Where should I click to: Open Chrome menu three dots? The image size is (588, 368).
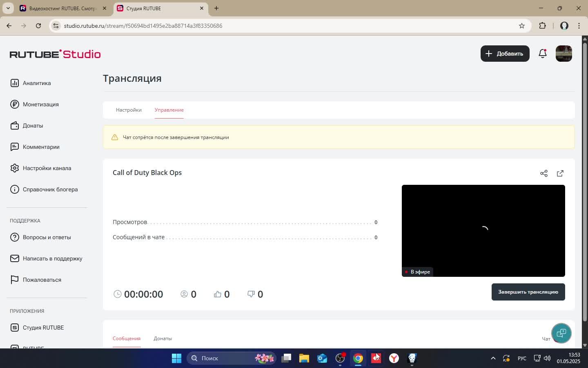pyautogui.click(x=579, y=26)
